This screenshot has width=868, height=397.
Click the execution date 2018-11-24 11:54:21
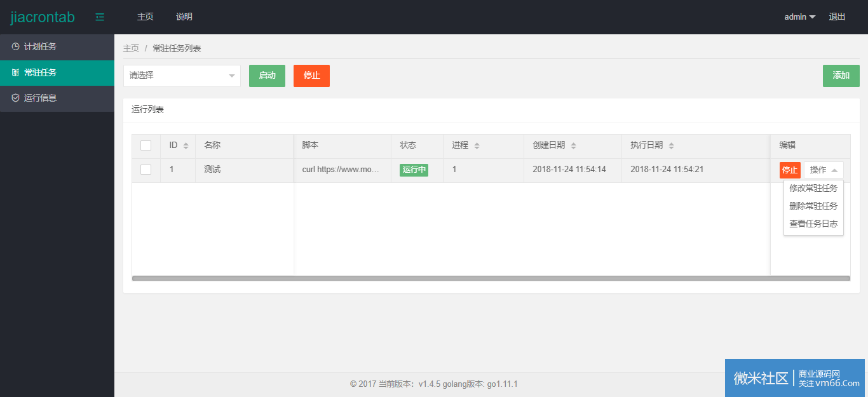(667, 170)
